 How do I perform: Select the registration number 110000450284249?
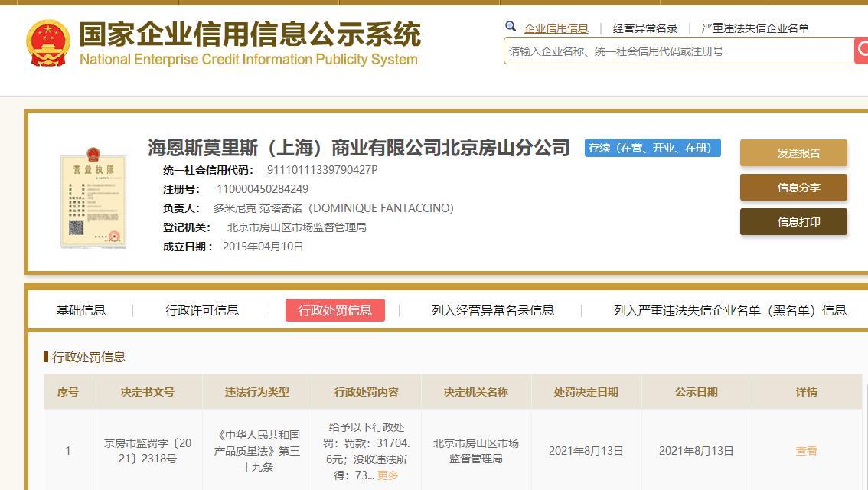click(x=263, y=189)
